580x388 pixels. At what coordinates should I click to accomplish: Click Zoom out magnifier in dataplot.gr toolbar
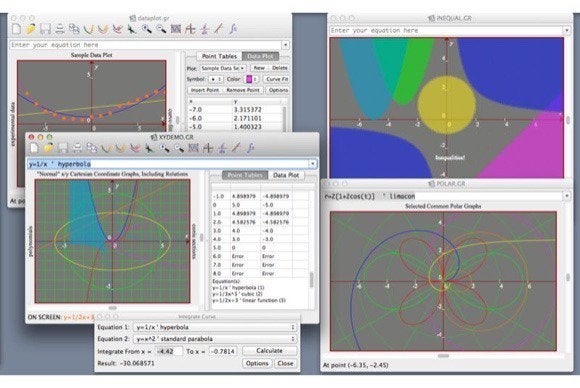coord(161,29)
